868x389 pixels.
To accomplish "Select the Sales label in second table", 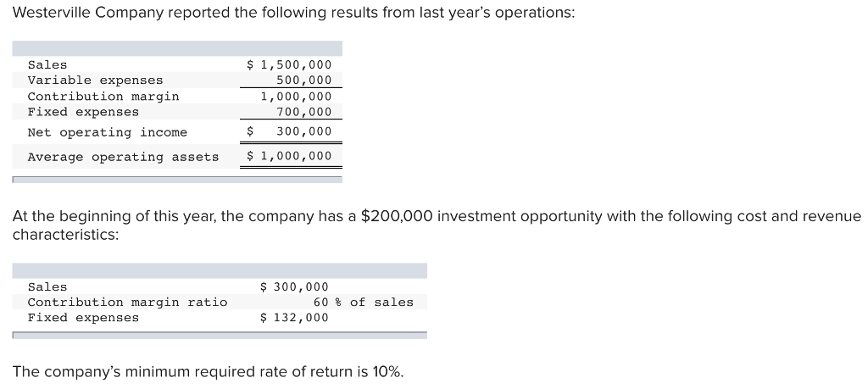I will (x=47, y=287).
